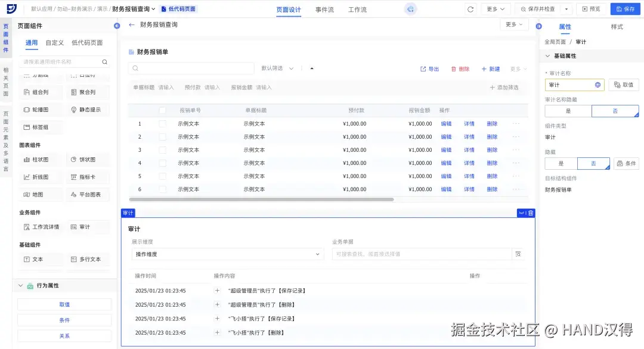Click the search icon in component search box
Screen dimensions: 644x349
click(105, 62)
